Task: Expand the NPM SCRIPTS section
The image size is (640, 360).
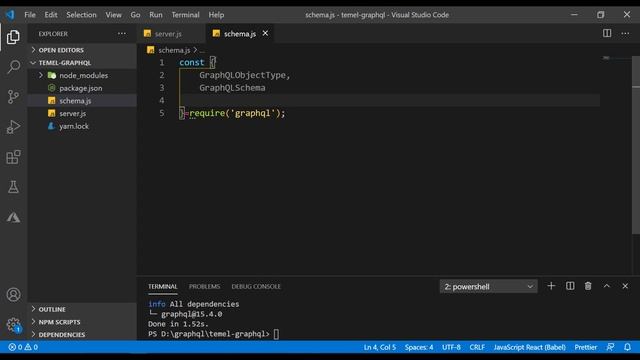Action: [82, 322]
